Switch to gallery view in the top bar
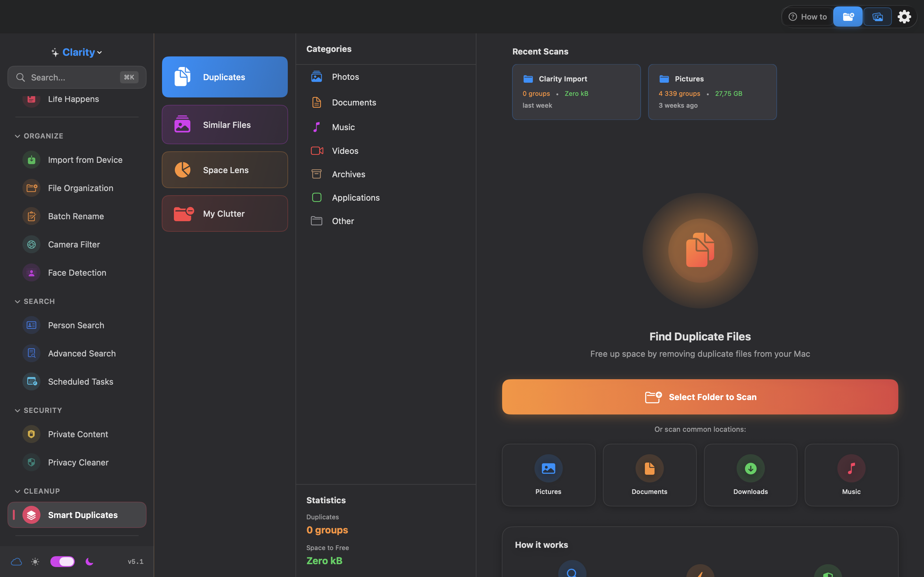This screenshot has height=577, width=924. point(877,16)
